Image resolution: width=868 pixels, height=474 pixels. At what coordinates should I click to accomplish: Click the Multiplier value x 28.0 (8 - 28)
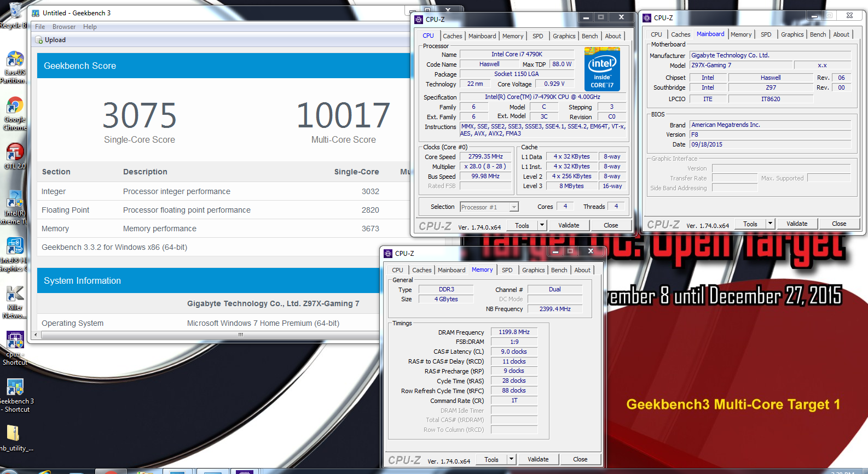point(485,166)
